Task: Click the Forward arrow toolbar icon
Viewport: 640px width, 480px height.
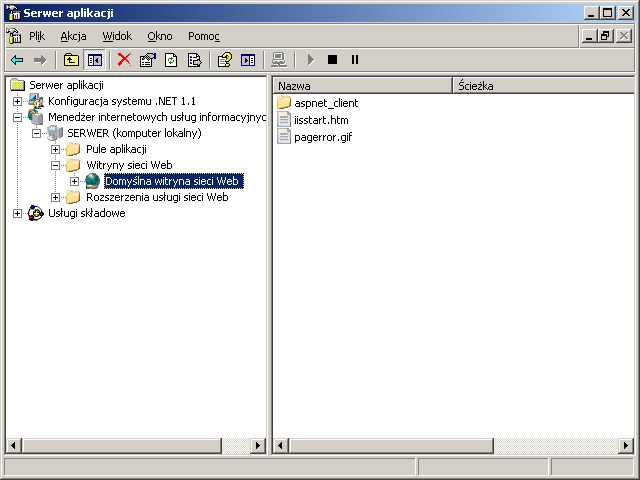Action: (x=40, y=60)
